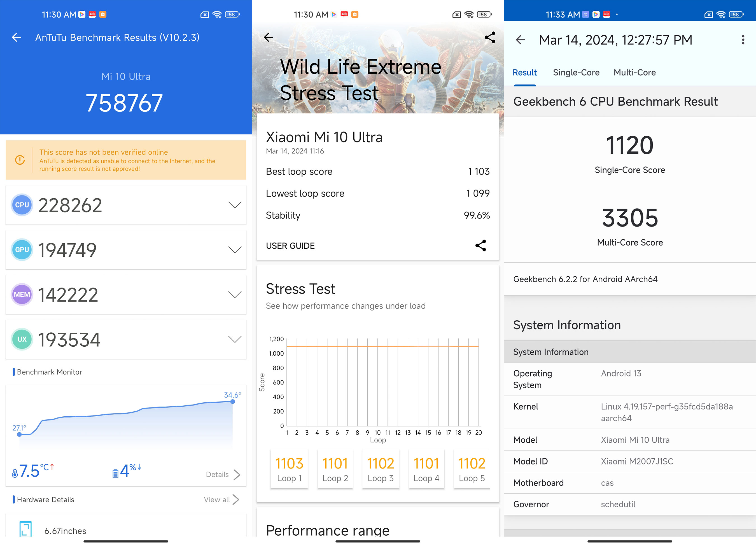Tap orange notification icon in 3DMark status bar
This screenshot has height=546, width=756.
point(355,14)
